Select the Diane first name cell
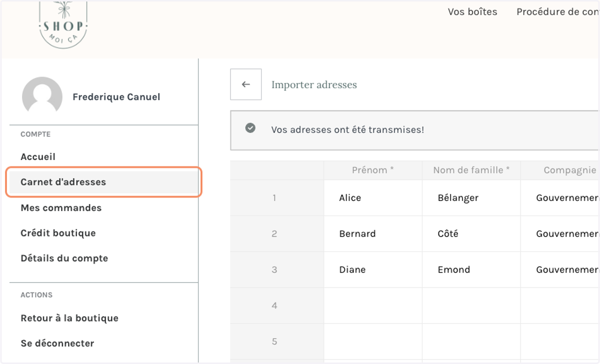This screenshot has height=364, width=600. click(x=373, y=270)
